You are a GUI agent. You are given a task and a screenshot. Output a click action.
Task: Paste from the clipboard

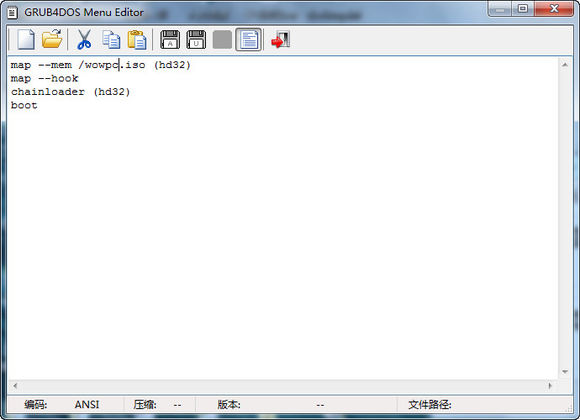[x=137, y=40]
